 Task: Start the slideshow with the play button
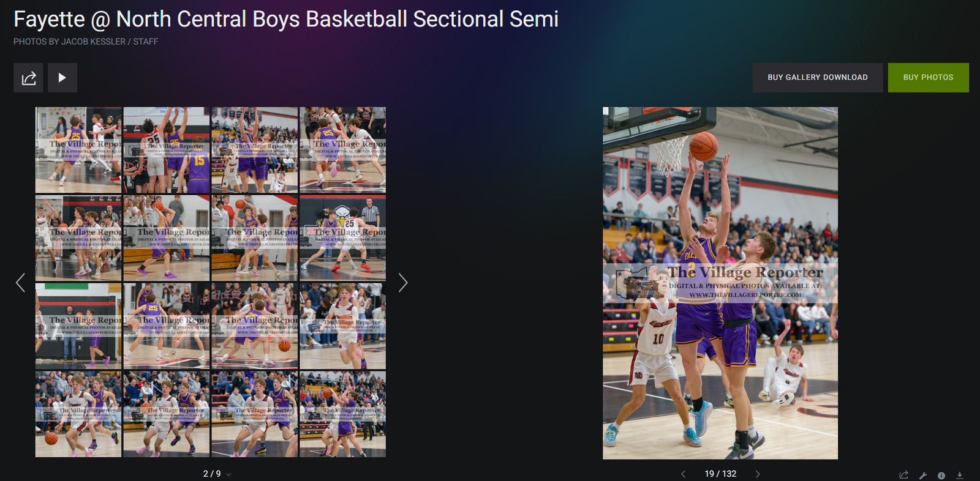62,78
